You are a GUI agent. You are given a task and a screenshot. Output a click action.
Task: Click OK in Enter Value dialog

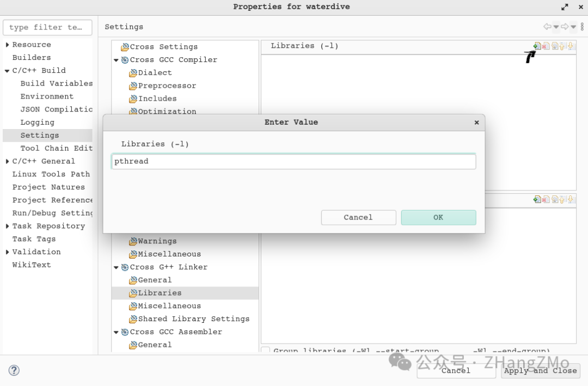pos(438,218)
